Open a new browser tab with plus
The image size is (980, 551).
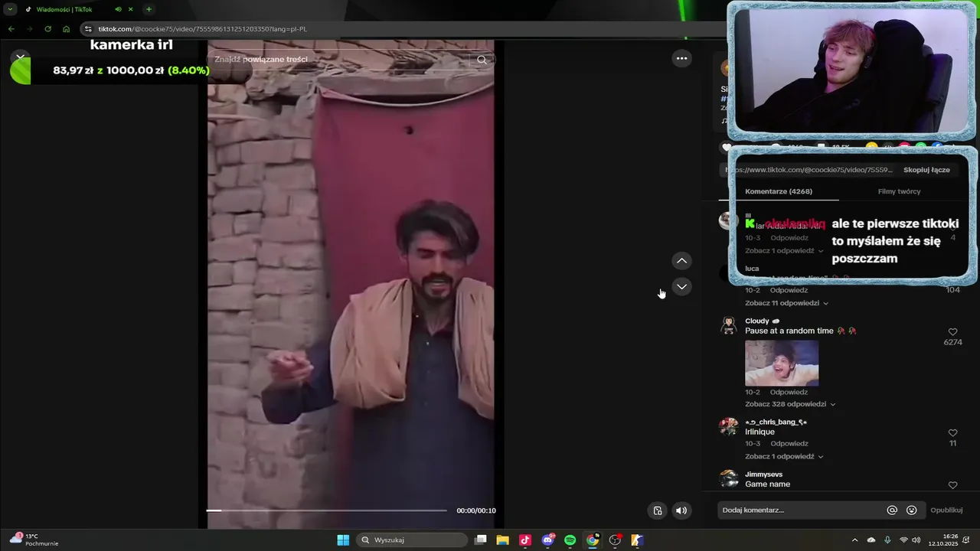pos(149,9)
